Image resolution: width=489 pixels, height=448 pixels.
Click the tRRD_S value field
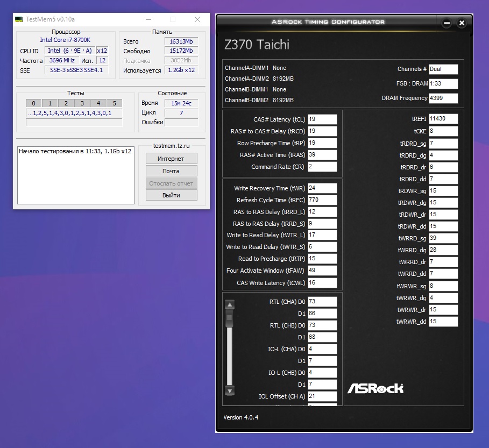click(322, 224)
